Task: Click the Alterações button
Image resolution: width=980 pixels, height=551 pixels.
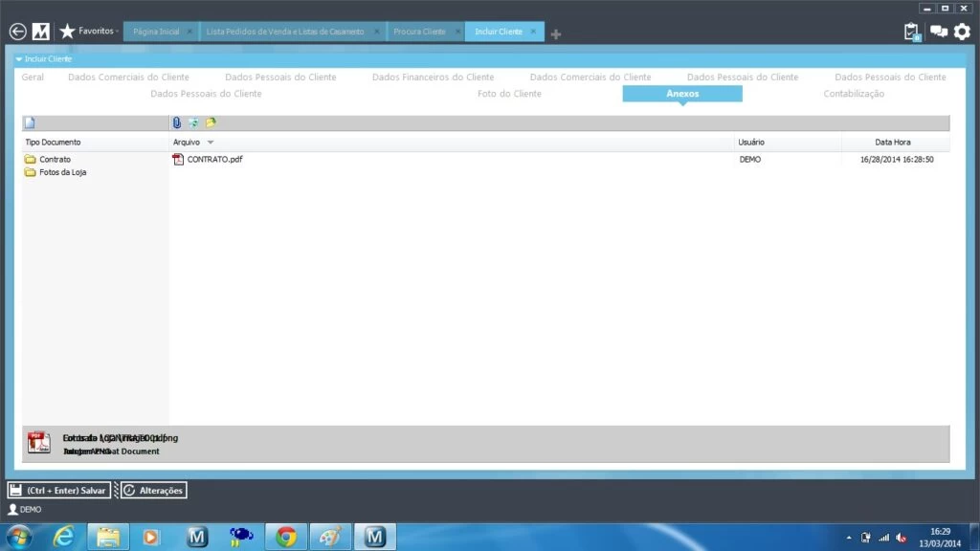Action: [153, 490]
